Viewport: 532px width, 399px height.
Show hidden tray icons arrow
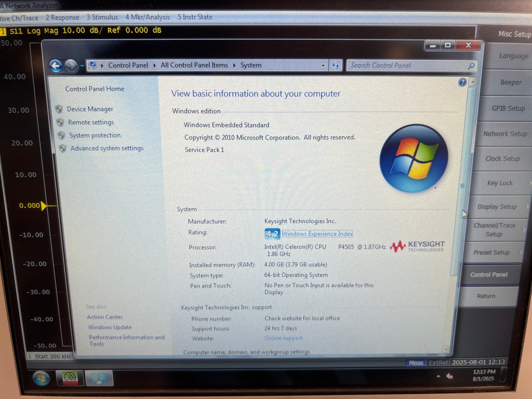439,376
